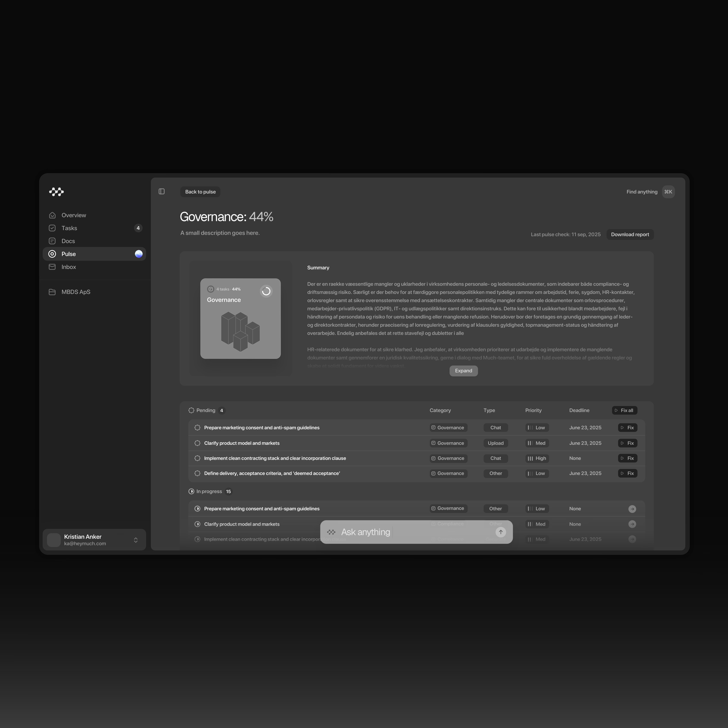The width and height of the screenshot is (728, 728).
Task: Open pending task 'Implement clean contracting stack'
Action: pos(275,458)
